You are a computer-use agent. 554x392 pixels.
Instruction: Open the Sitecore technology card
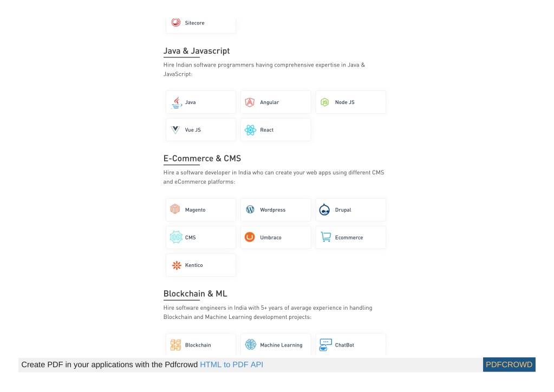[x=201, y=24]
